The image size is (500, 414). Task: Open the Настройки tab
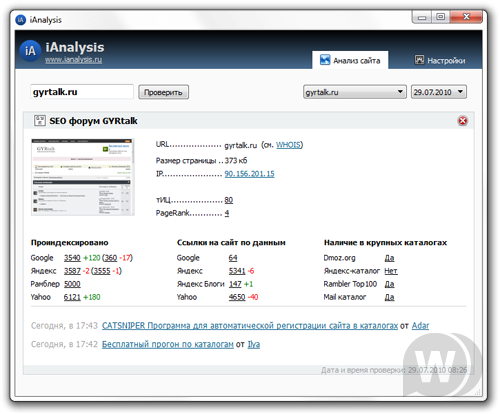click(x=440, y=60)
